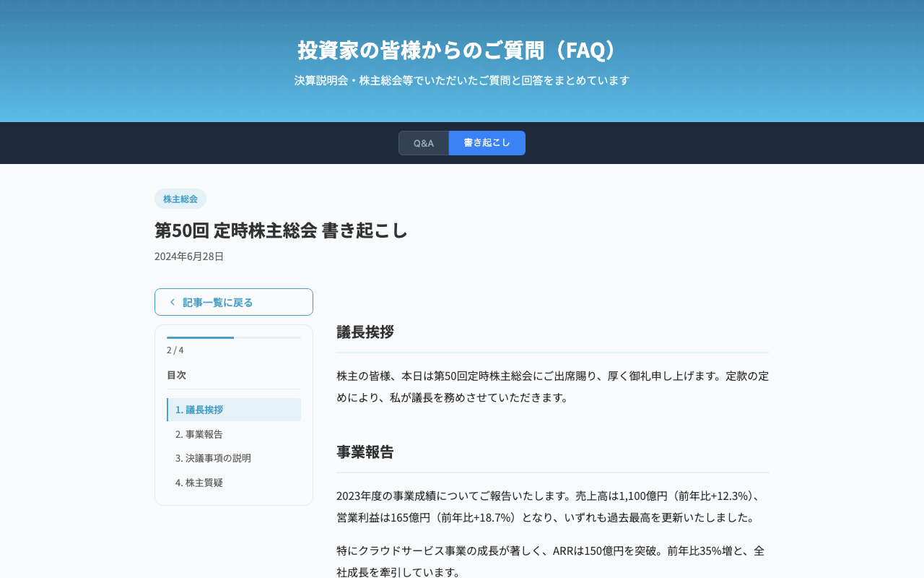Select the 株主総会 category badge
Viewport: 924px width, 578px height.
click(x=180, y=198)
